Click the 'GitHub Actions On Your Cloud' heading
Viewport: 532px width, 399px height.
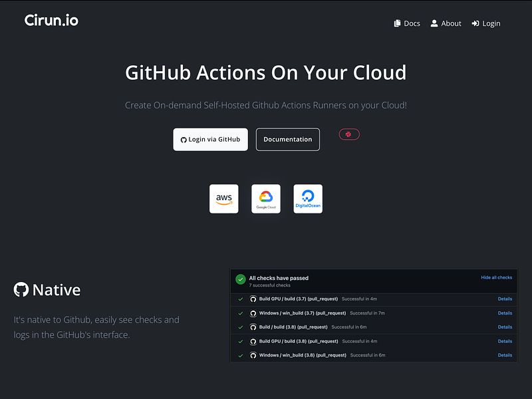(265, 72)
